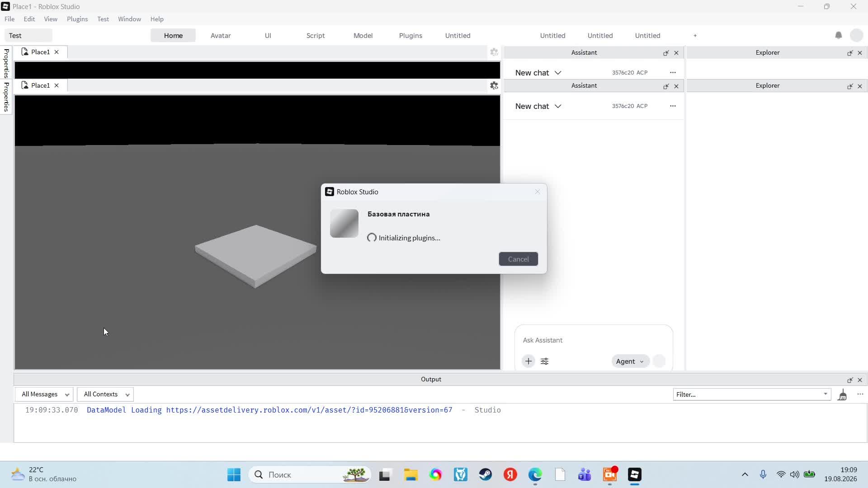
Task: Open more options in lower Assistant chat header
Action: pos(673,106)
